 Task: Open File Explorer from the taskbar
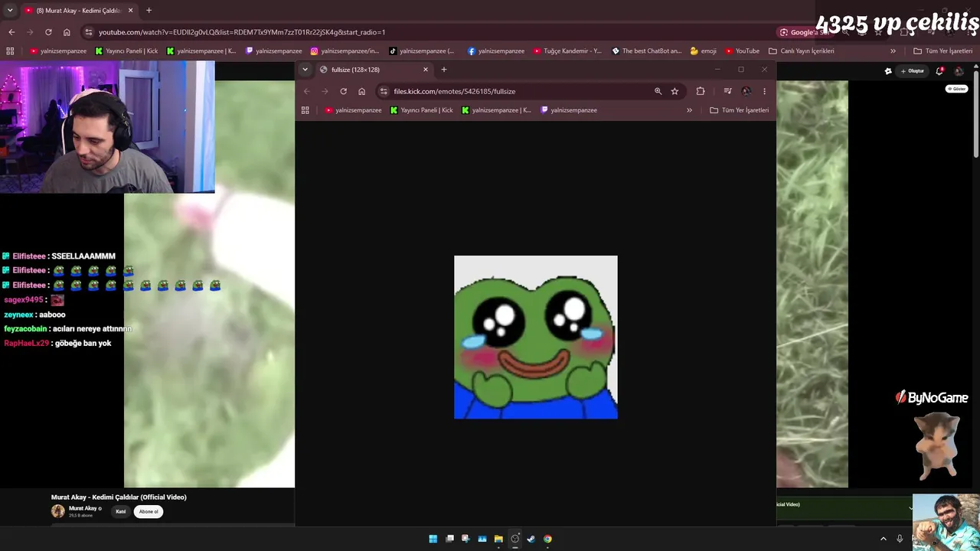498,539
